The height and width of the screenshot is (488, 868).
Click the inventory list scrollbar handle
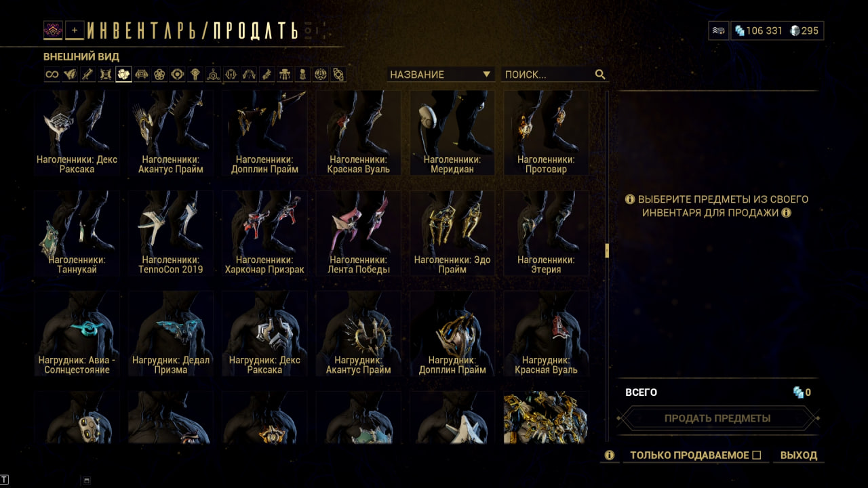coord(607,251)
